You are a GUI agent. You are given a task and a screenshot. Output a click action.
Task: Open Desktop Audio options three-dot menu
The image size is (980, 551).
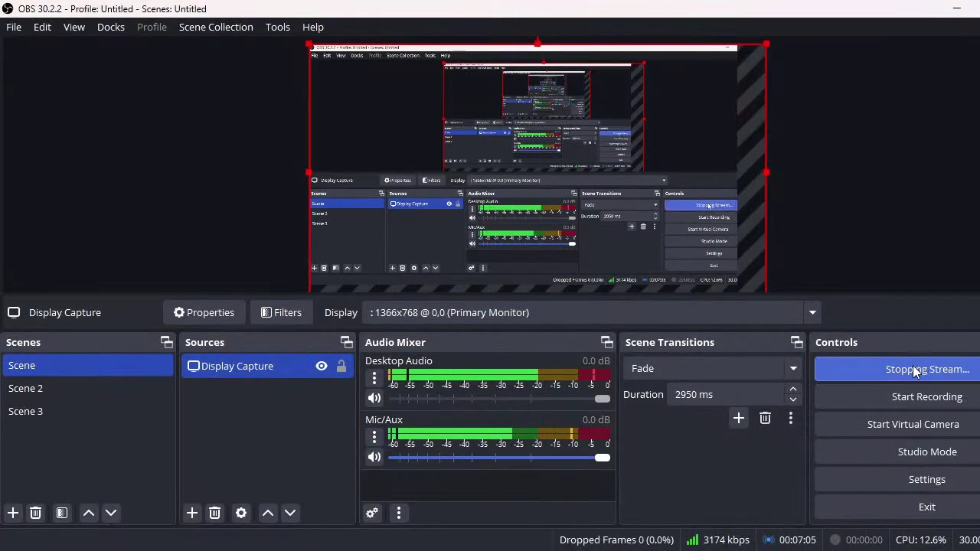coord(374,378)
